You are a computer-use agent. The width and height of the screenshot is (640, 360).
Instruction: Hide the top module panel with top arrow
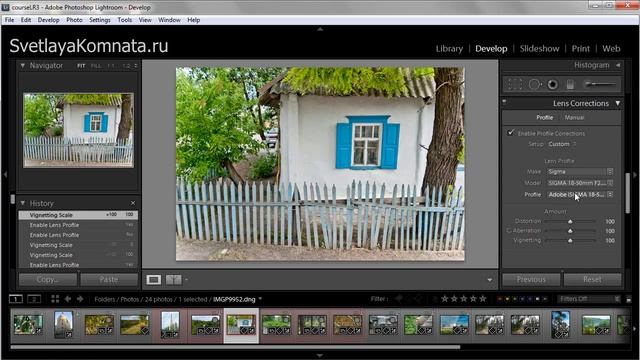point(320,29)
